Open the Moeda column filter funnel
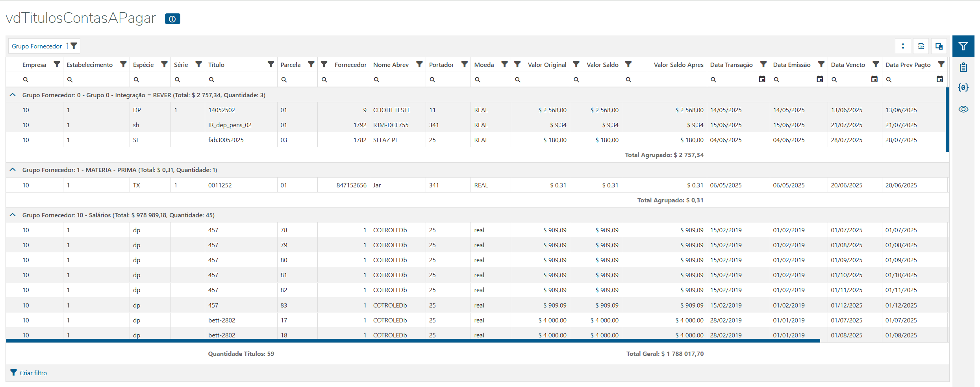 (x=504, y=64)
